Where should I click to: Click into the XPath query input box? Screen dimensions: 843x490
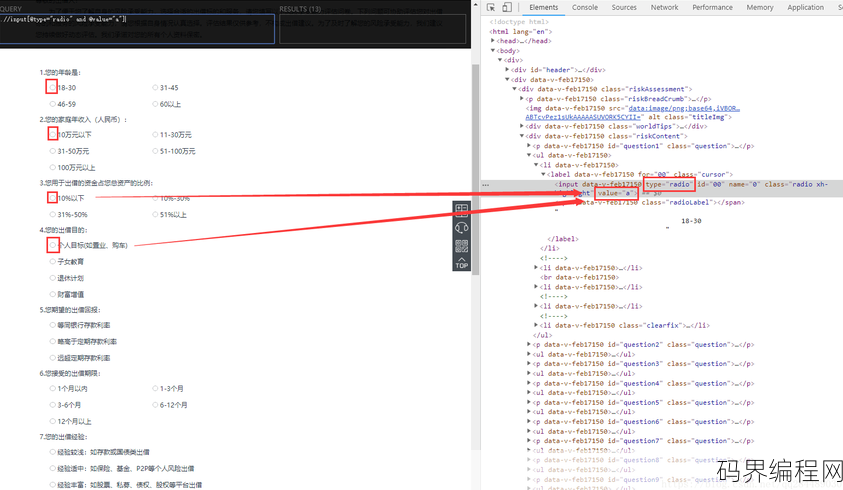[137, 29]
